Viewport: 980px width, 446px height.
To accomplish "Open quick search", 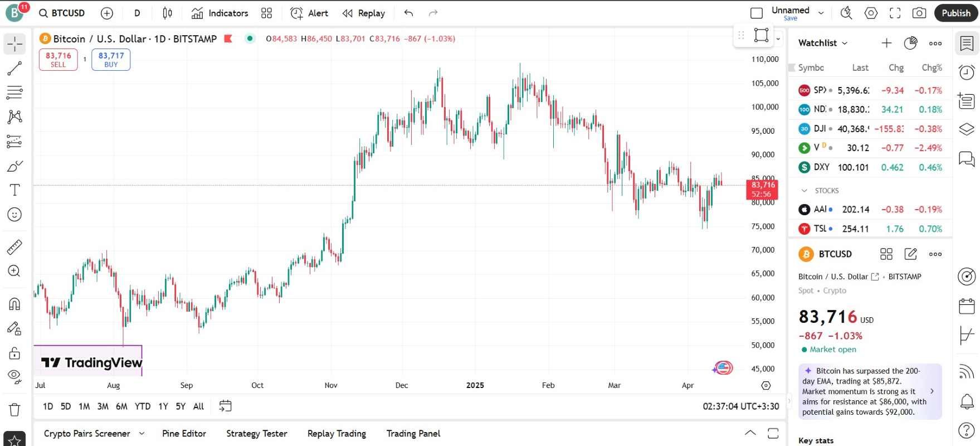I will 846,13.
